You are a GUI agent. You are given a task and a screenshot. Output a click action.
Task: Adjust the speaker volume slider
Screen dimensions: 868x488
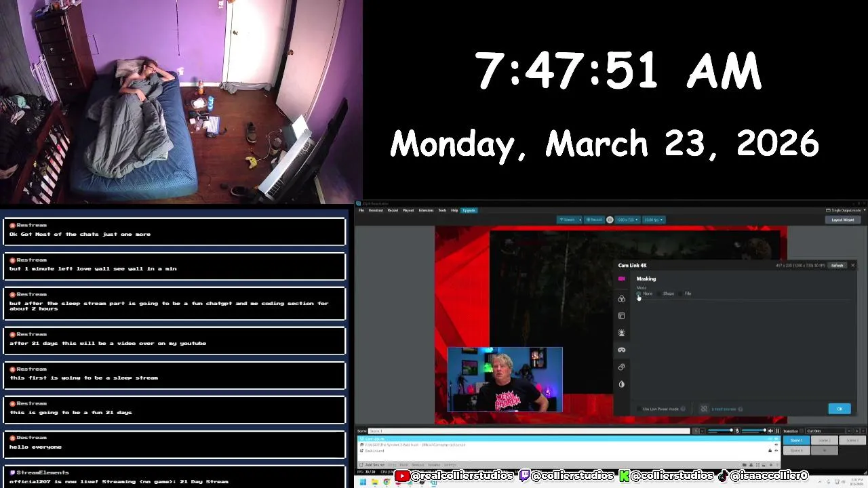coord(753,430)
